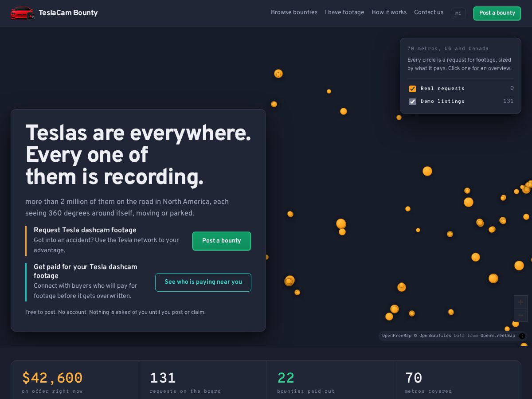This screenshot has height=399, width=532.
Task: Click Post a bounty in hero card
Action: pyautogui.click(x=222, y=241)
